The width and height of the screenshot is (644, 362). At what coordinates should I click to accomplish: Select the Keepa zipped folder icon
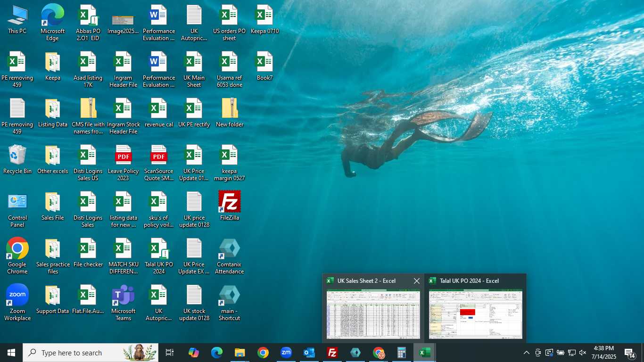52,67
